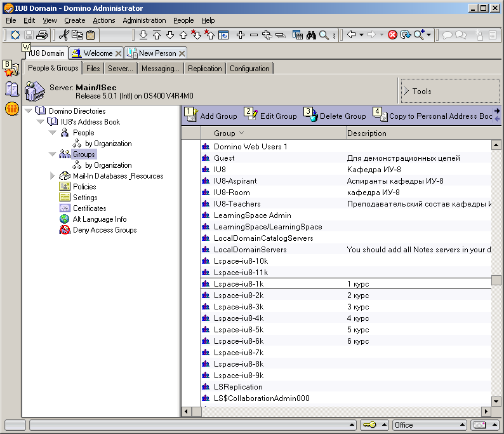Click the back navigation arrow
Viewport: 504px width, 434px height.
(x=351, y=34)
